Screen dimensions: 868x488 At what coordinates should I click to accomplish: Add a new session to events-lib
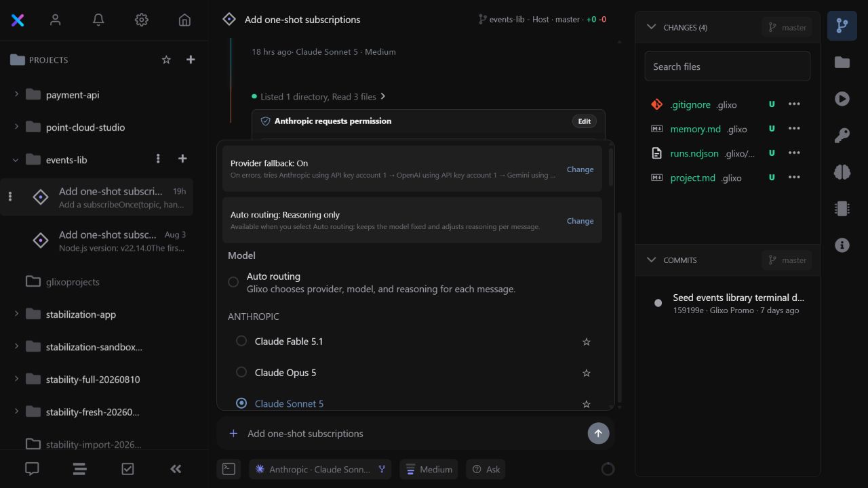(182, 159)
